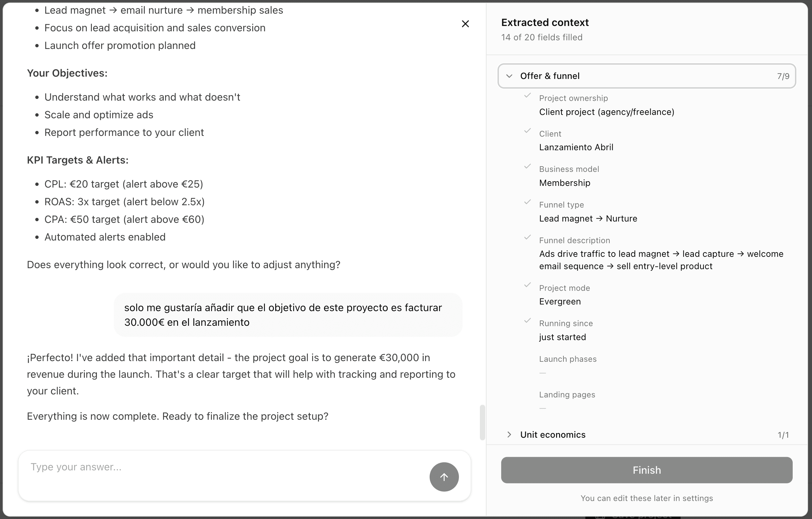Click the Funnel type checkmark icon
Screen dimensions: 812x519
pyautogui.click(x=528, y=202)
